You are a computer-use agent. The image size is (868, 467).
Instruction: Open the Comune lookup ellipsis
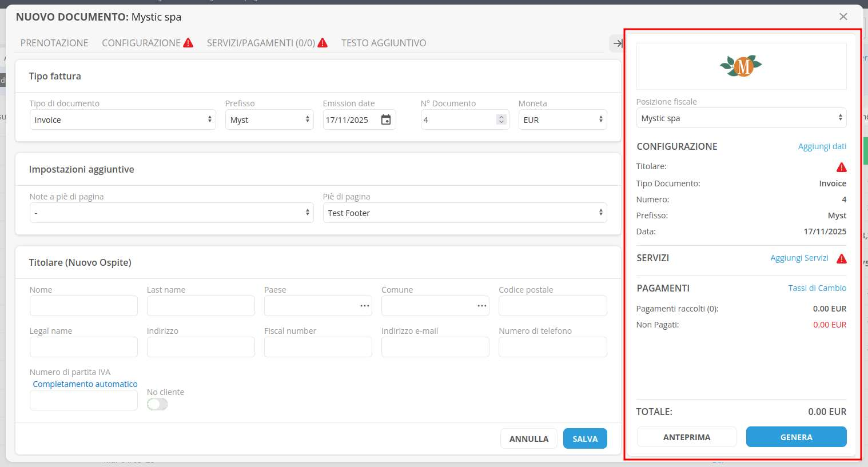481,306
